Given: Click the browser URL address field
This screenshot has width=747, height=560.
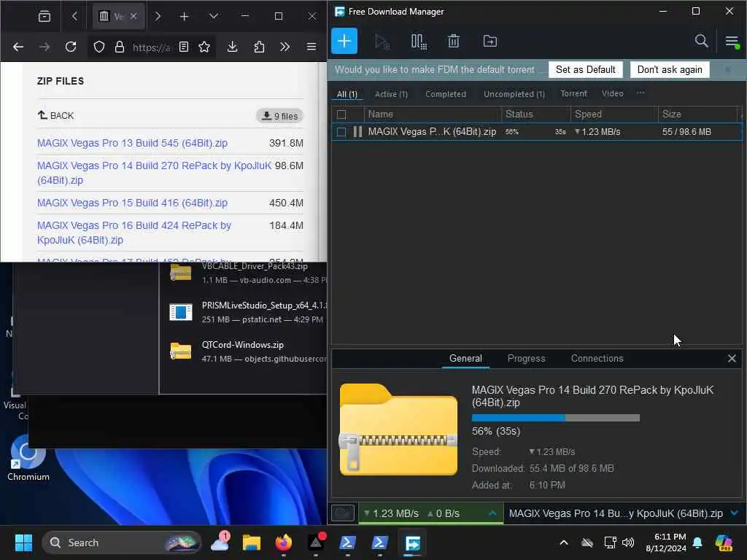Looking at the screenshot, I should 151,47.
